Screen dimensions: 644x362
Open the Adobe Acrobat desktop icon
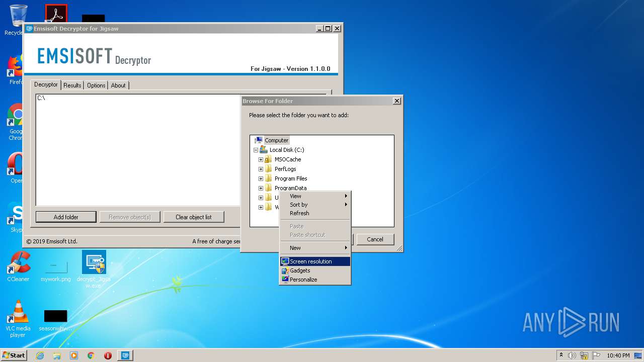[x=56, y=13]
